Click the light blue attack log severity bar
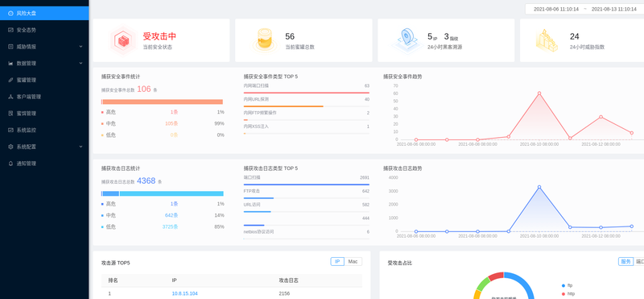 (171, 193)
